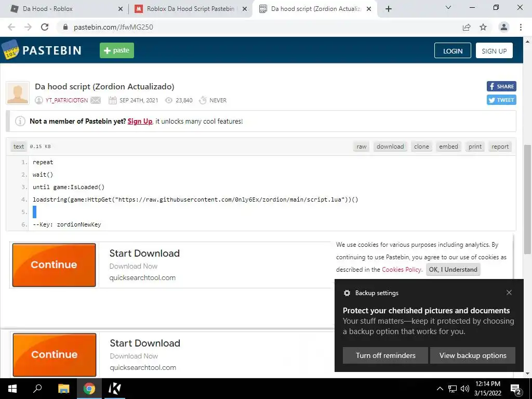Click the --Key: zordionNewKey line
Screen dimensions: 532x399
point(67,224)
